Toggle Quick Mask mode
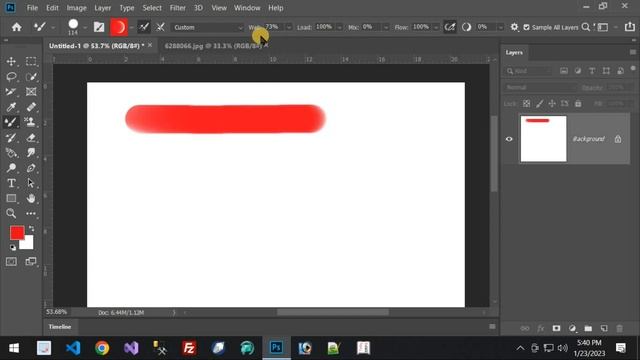Image resolution: width=640 pixels, height=360 pixels. [x=11, y=261]
